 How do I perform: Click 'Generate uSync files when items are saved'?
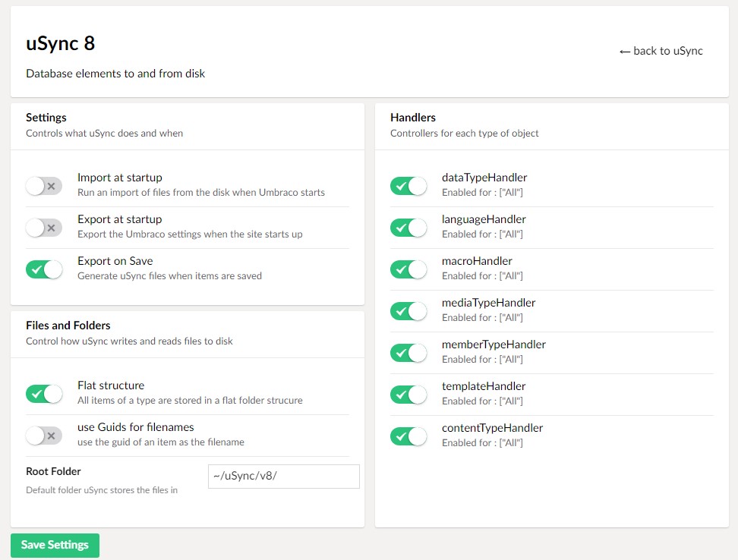(x=169, y=276)
